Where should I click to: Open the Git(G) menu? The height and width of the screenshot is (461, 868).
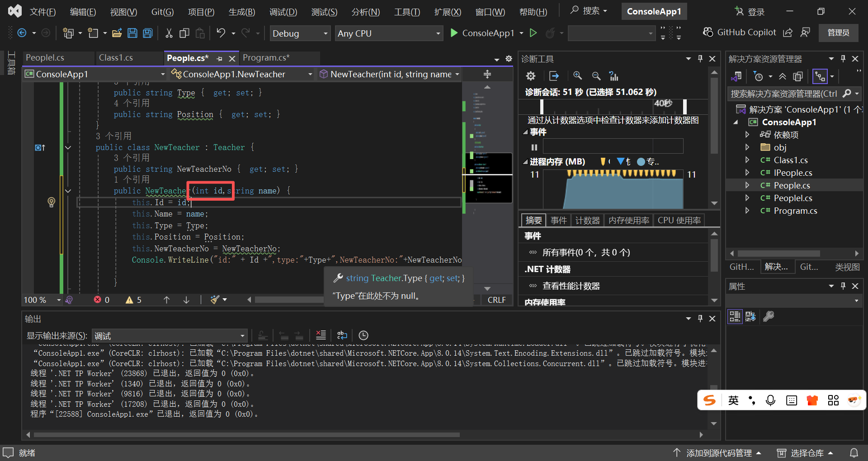tap(163, 12)
